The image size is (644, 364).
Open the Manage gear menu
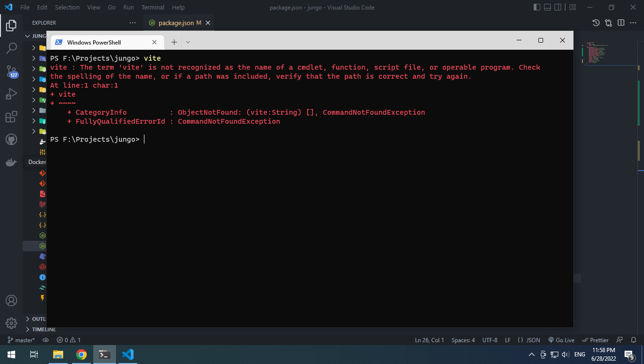click(x=11, y=323)
